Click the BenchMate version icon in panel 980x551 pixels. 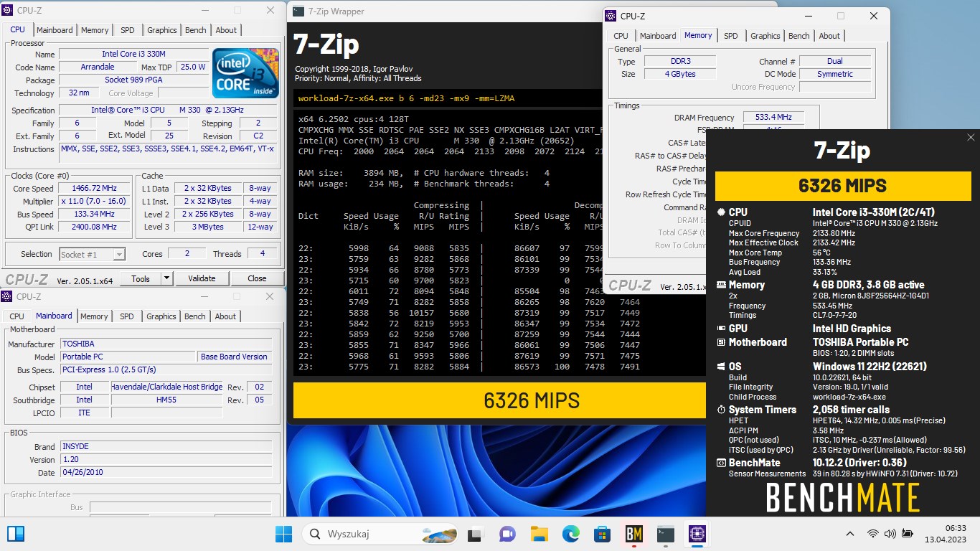(x=722, y=463)
